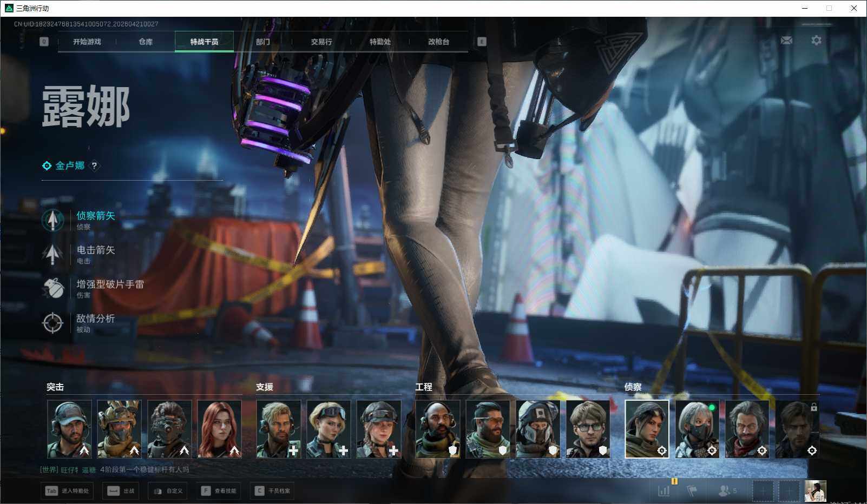Open the settings gear icon

(x=816, y=41)
